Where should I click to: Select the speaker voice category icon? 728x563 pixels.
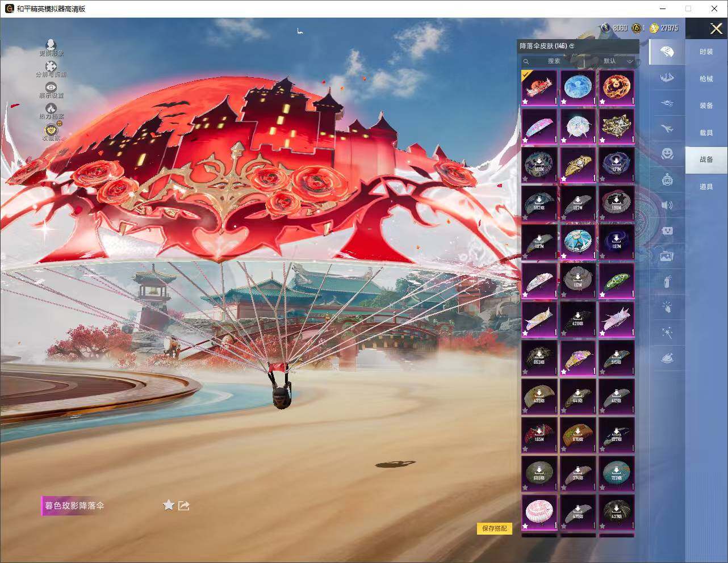(x=667, y=205)
